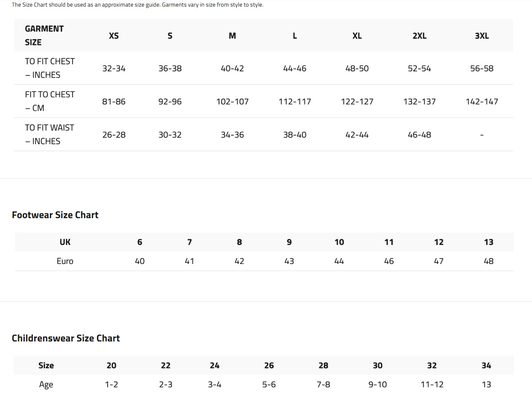Select the Footwear Size Chart heading

55,215
